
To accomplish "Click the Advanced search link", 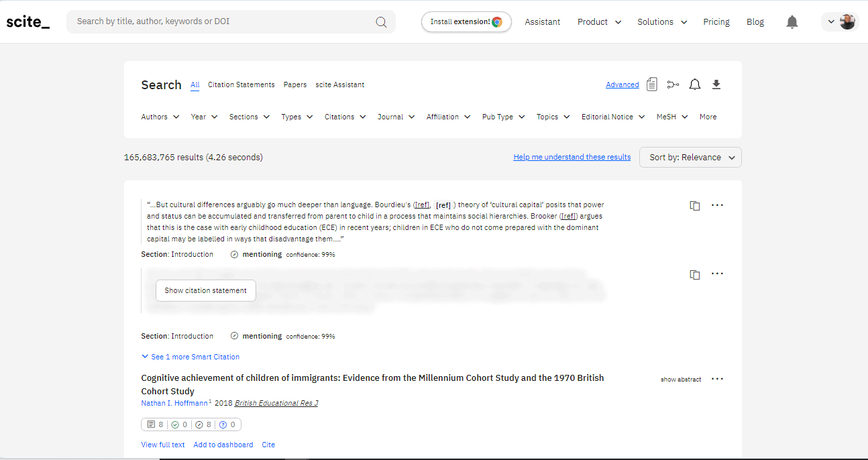I will [622, 84].
